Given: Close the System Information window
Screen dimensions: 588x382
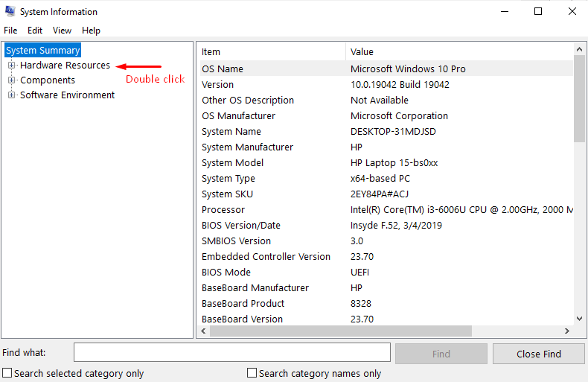Looking at the screenshot, I should 572,11.
